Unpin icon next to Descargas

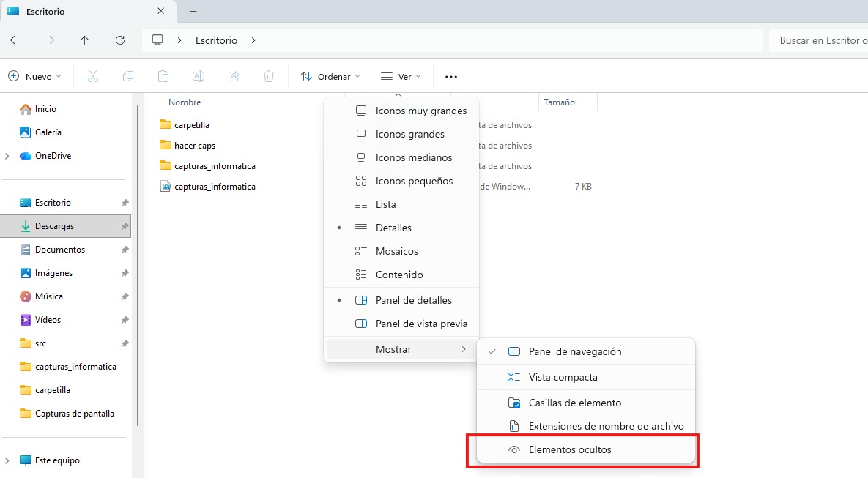click(125, 226)
